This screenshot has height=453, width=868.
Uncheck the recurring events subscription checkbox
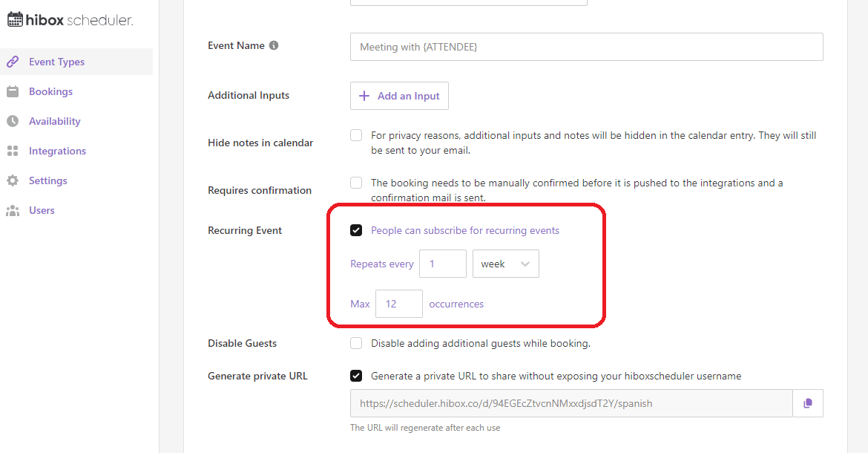[x=356, y=230]
